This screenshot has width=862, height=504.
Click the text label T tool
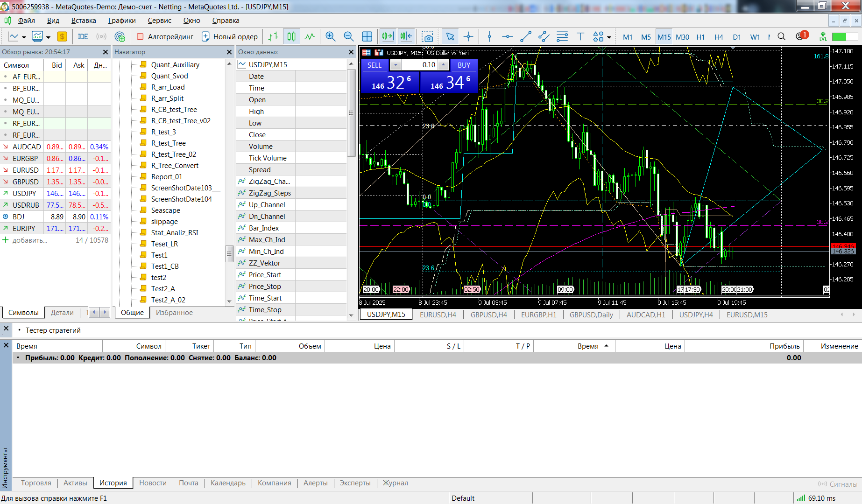(x=580, y=36)
